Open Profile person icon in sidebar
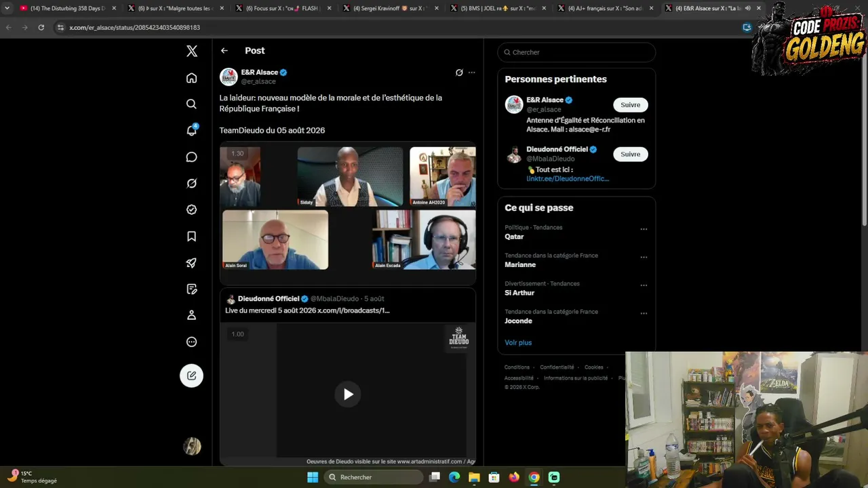Screen dimensions: 868x488 click(x=192, y=315)
